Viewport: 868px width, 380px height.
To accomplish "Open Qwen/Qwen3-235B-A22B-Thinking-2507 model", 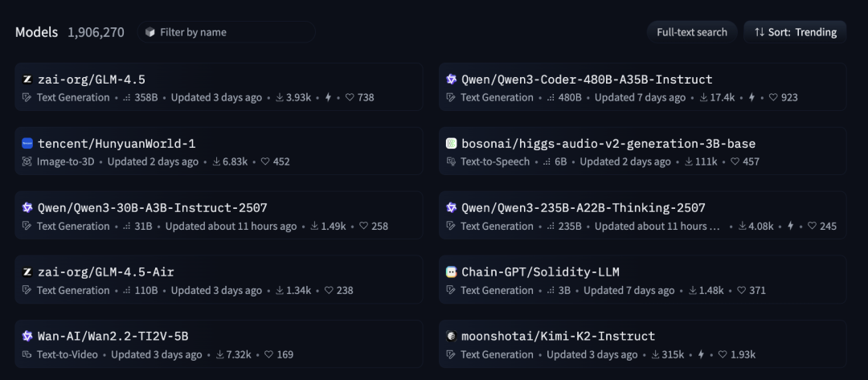I will pyautogui.click(x=643, y=215).
